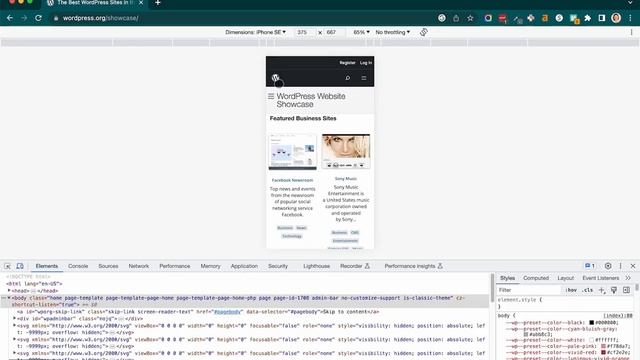Screen dimensions: 640x360
Task: Click the Styles filter field
Action: click(529, 290)
